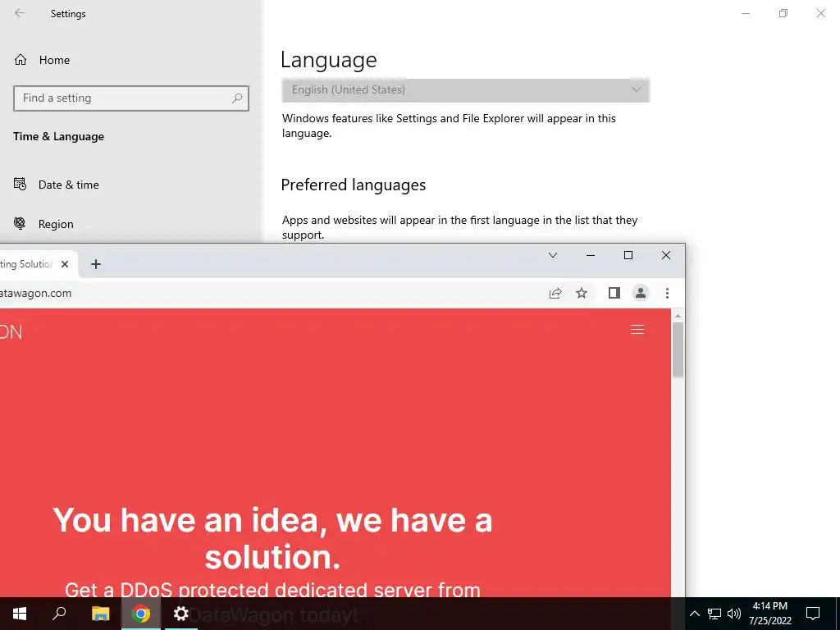The image size is (840, 630).
Task: Open DataWagon hamburger menu
Action: pyautogui.click(x=637, y=330)
